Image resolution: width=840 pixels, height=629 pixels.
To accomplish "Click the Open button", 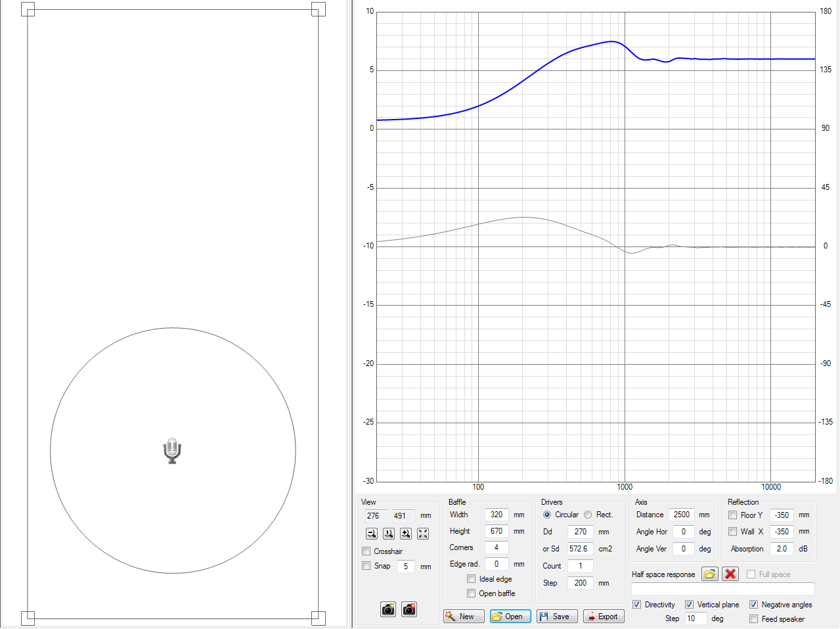I will click(510, 616).
